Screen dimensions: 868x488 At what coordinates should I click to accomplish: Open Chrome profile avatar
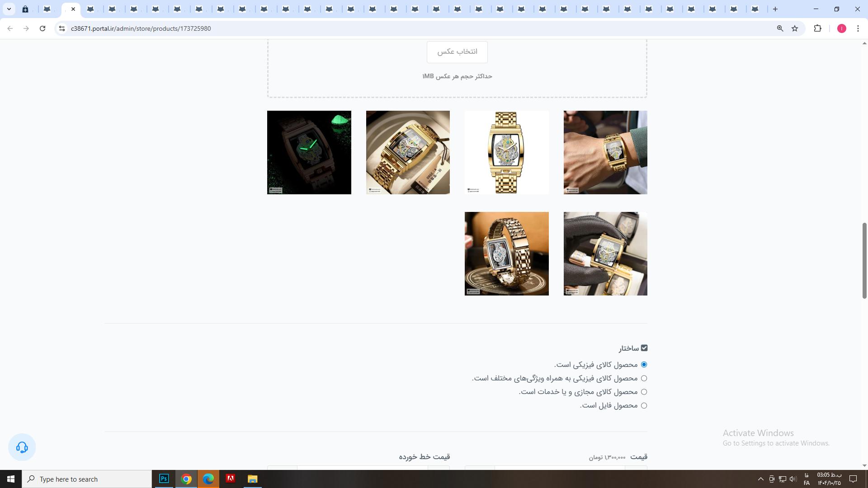[841, 28]
